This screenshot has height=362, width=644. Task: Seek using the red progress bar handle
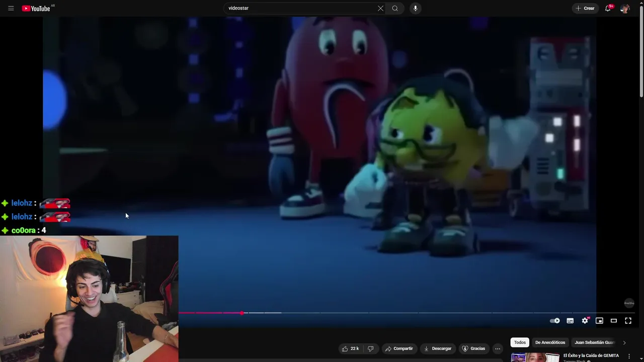pyautogui.click(x=242, y=313)
